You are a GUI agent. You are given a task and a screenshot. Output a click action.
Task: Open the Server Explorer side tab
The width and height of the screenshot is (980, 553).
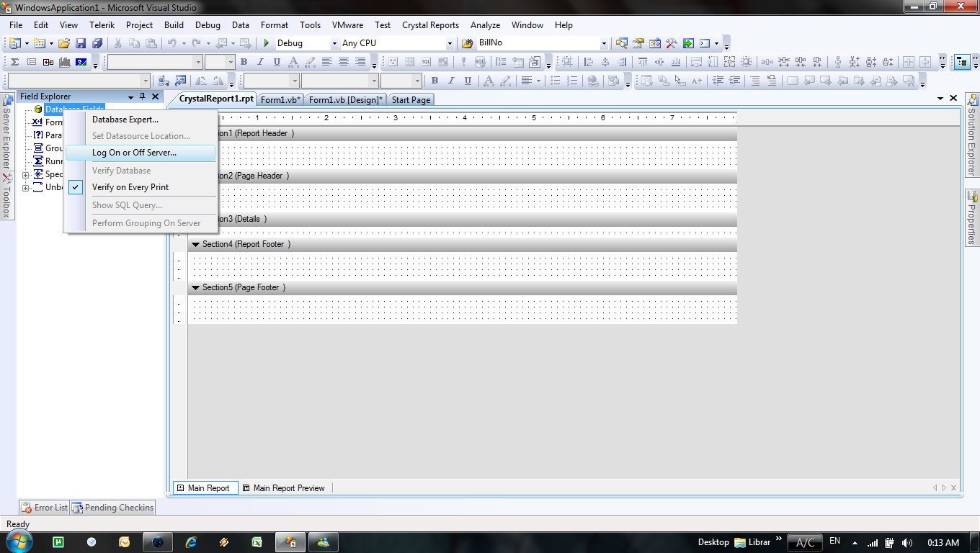coord(7,131)
